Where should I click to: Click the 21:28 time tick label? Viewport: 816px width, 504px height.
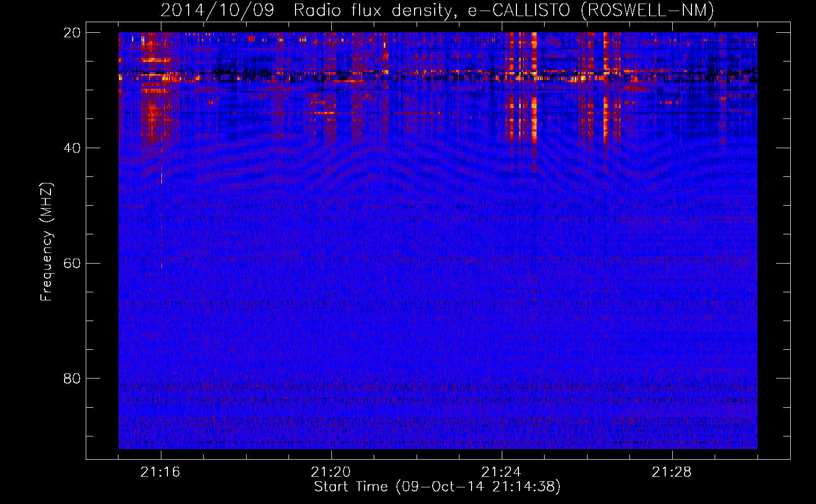(x=672, y=472)
